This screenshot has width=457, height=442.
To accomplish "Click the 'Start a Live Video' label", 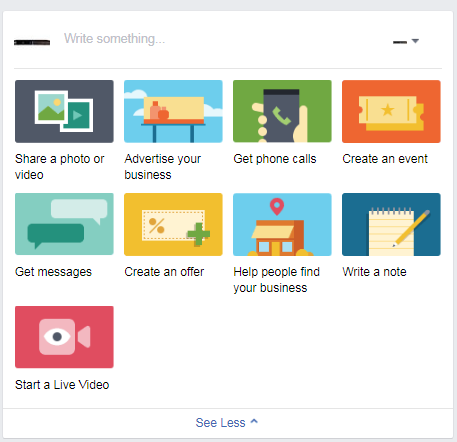I will click(62, 385).
